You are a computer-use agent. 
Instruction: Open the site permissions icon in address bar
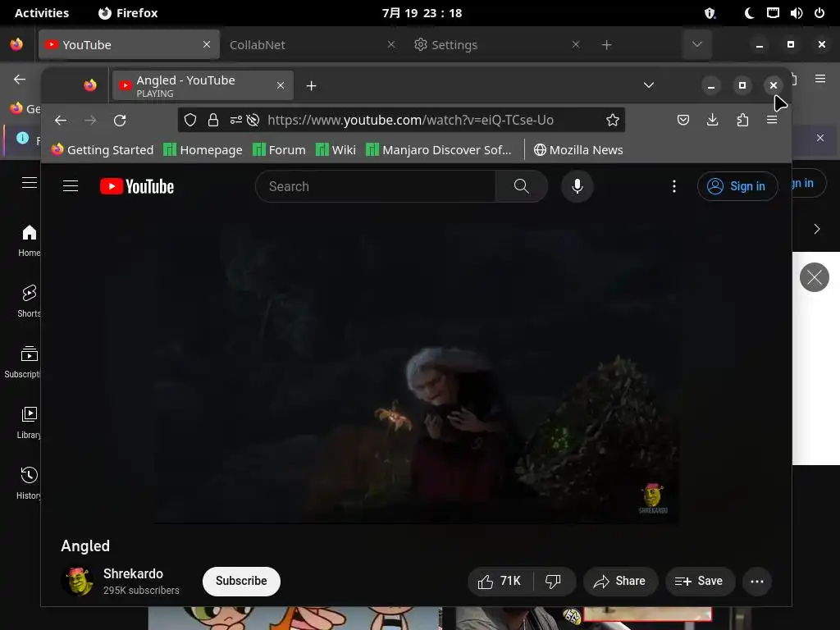235,120
